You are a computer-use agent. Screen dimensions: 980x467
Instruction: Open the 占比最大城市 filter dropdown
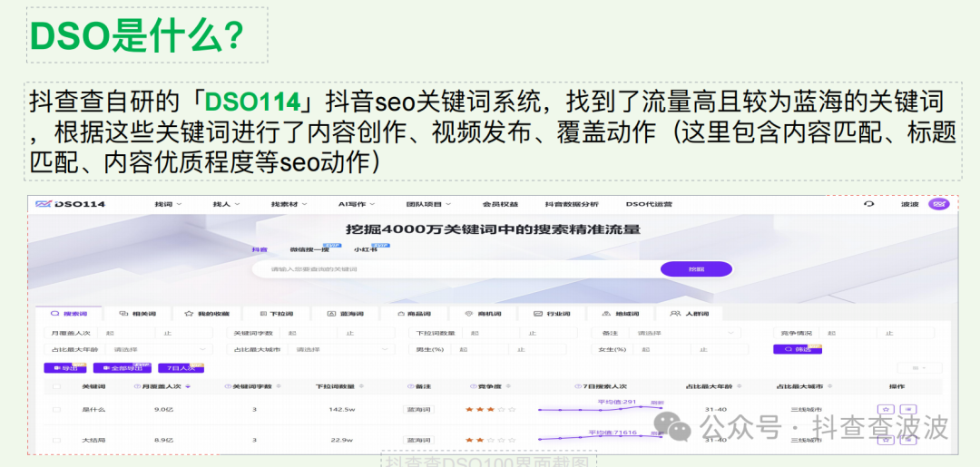(x=342, y=350)
